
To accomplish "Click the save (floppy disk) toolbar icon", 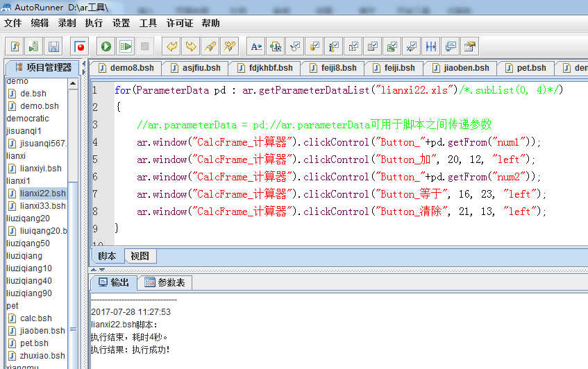I will coord(53,46).
